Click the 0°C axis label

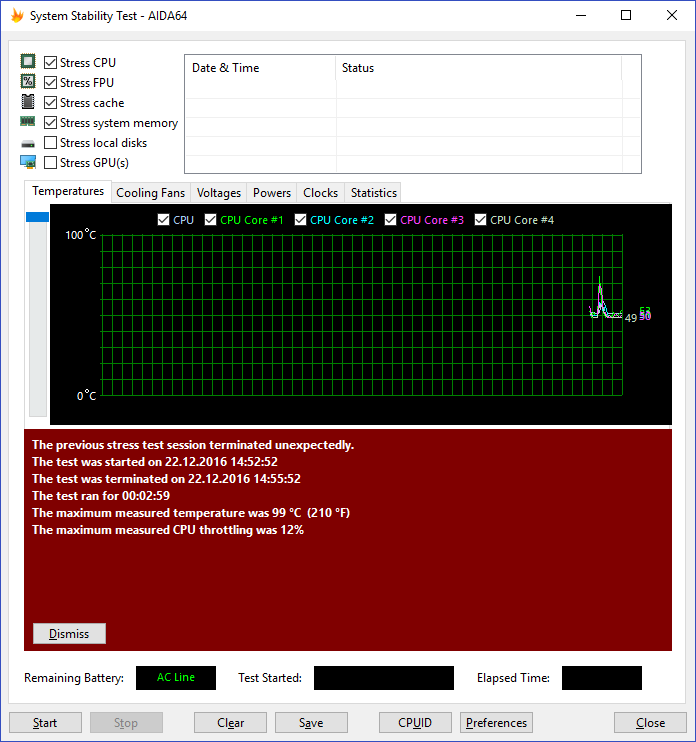(87, 396)
